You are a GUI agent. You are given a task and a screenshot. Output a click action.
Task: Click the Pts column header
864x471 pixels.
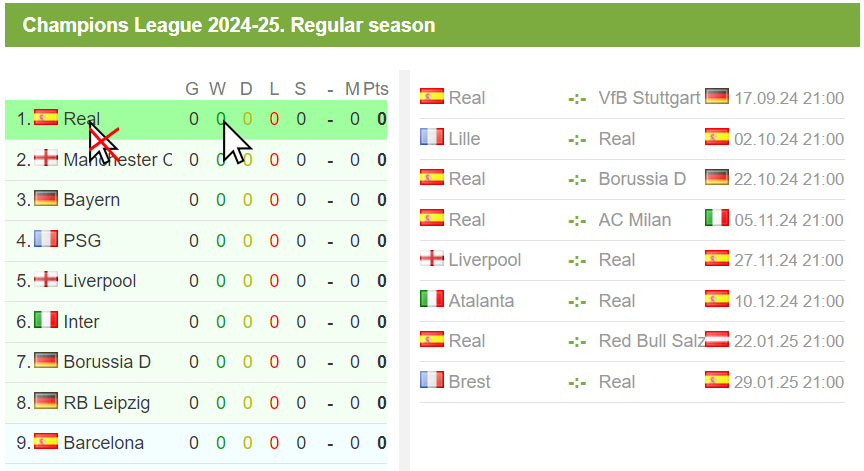click(x=376, y=89)
